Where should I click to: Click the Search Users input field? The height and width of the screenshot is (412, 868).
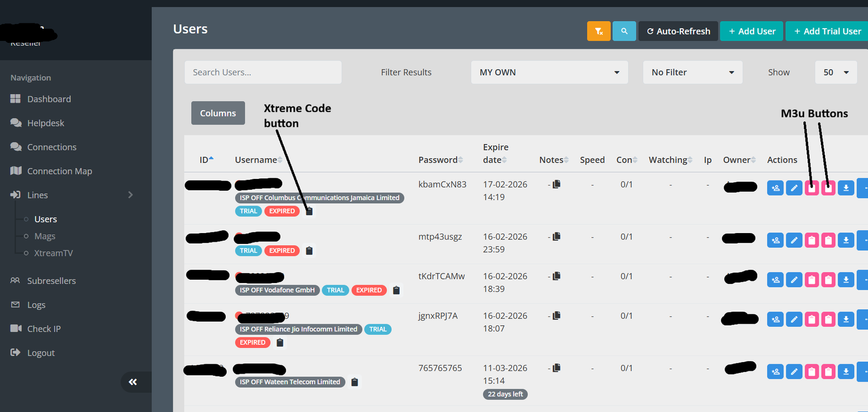click(x=263, y=72)
